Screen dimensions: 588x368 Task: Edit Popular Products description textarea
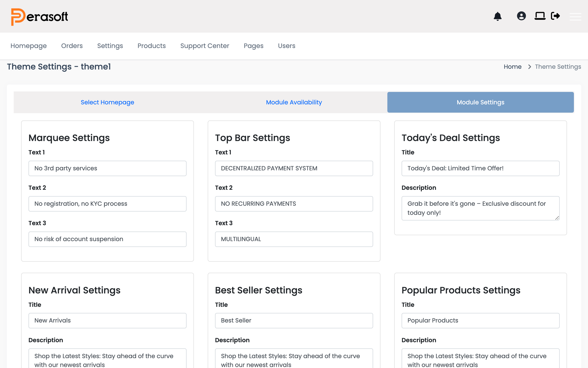pos(480,358)
